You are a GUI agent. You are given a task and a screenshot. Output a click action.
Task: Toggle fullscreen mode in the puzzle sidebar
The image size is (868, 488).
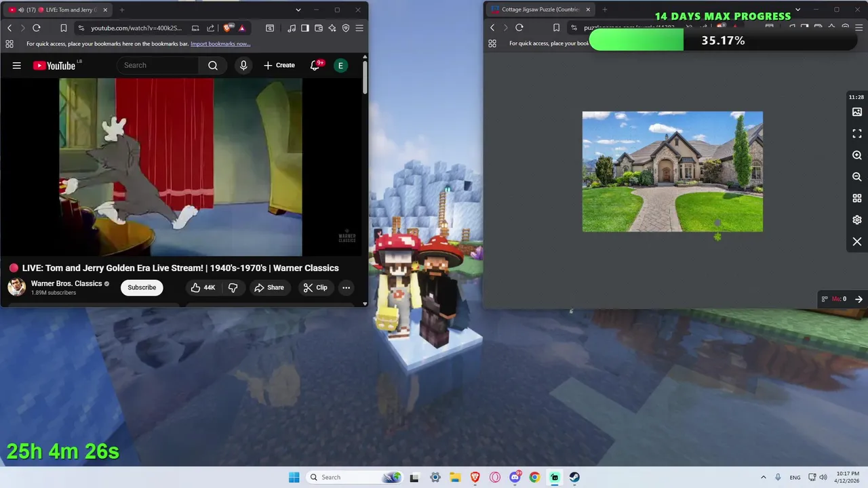point(857,134)
